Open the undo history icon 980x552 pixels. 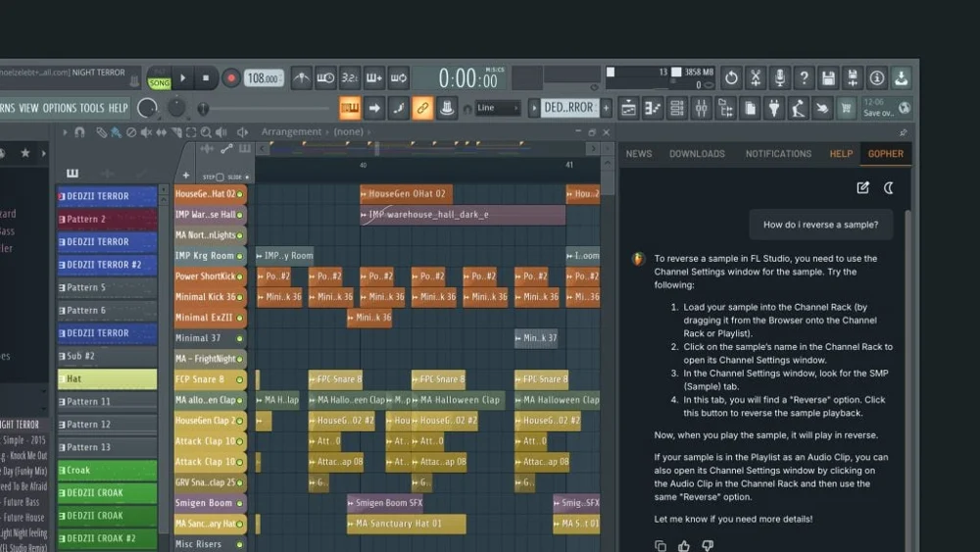pos(731,78)
